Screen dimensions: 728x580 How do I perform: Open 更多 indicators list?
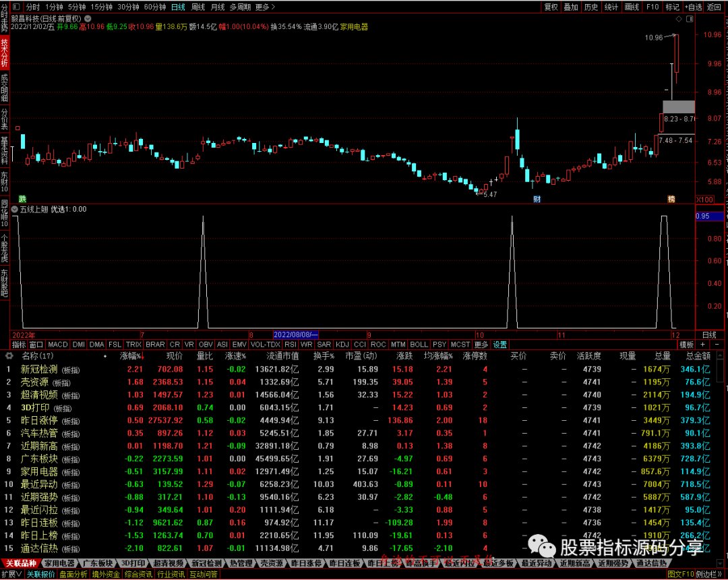[x=481, y=345]
